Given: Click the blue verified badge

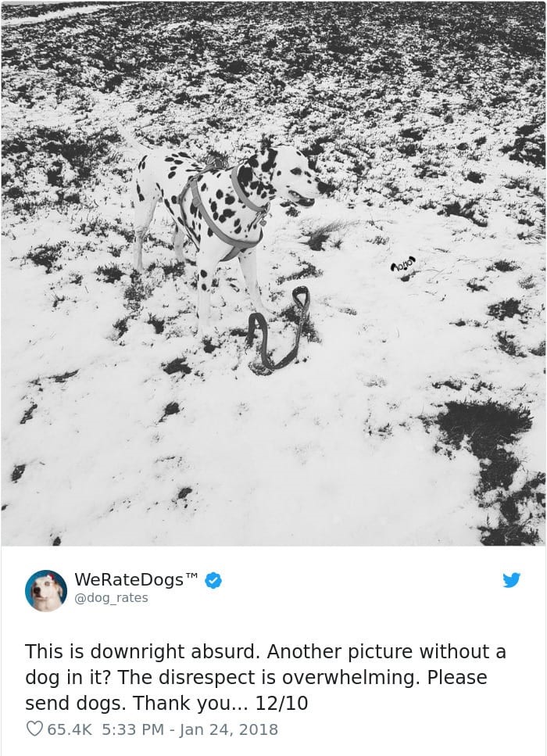Looking at the screenshot, I should coord(213,580).
